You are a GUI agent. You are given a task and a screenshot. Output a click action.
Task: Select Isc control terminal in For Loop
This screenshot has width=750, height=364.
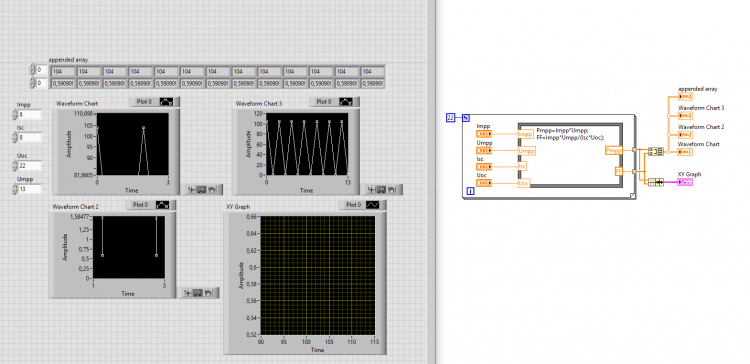(485, 166)
